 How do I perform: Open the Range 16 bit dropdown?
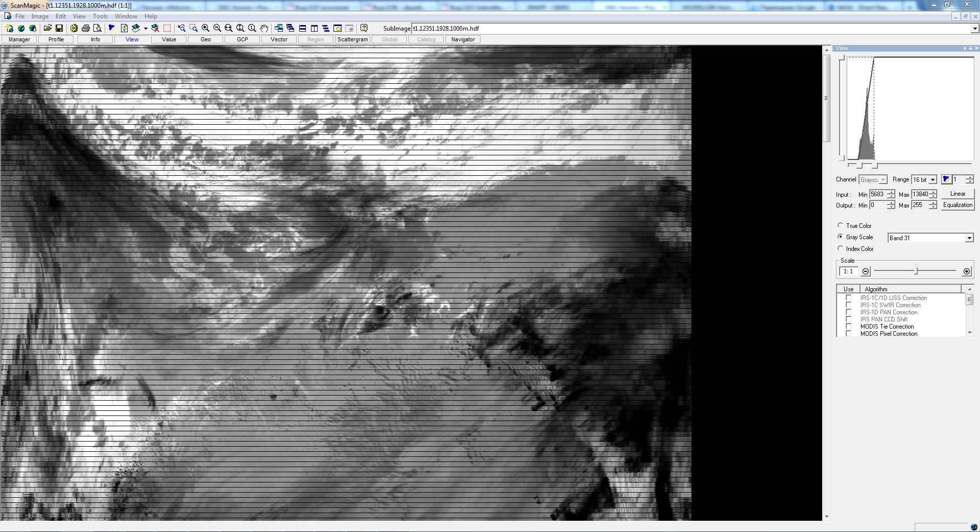933,180
